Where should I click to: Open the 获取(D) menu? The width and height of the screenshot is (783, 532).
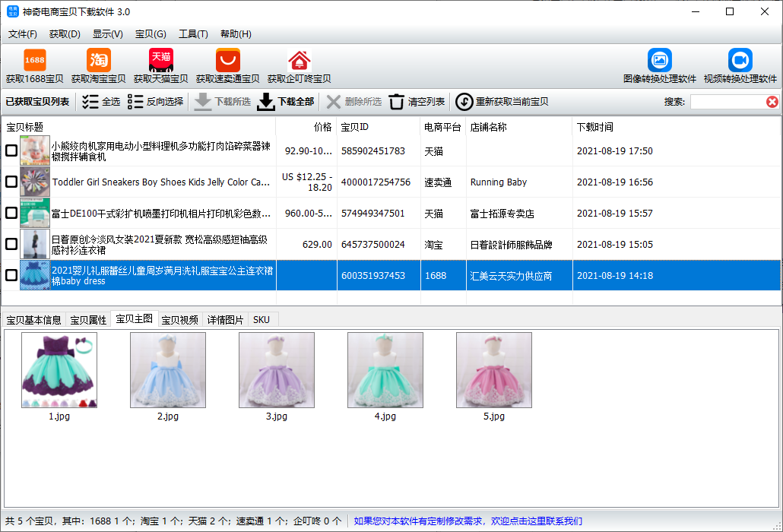pos(65,34)
